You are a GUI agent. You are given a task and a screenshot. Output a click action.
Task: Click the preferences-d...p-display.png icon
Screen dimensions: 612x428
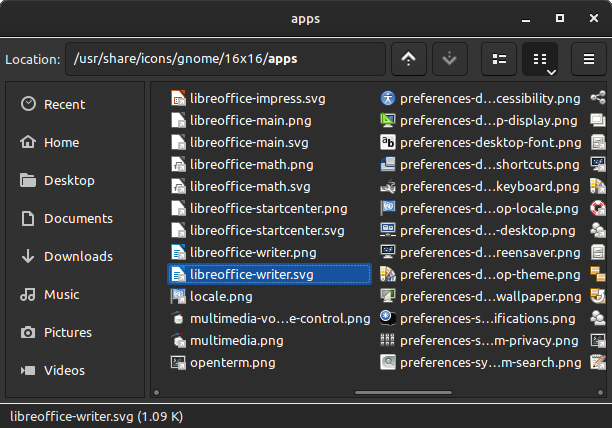tap(388, 120)
